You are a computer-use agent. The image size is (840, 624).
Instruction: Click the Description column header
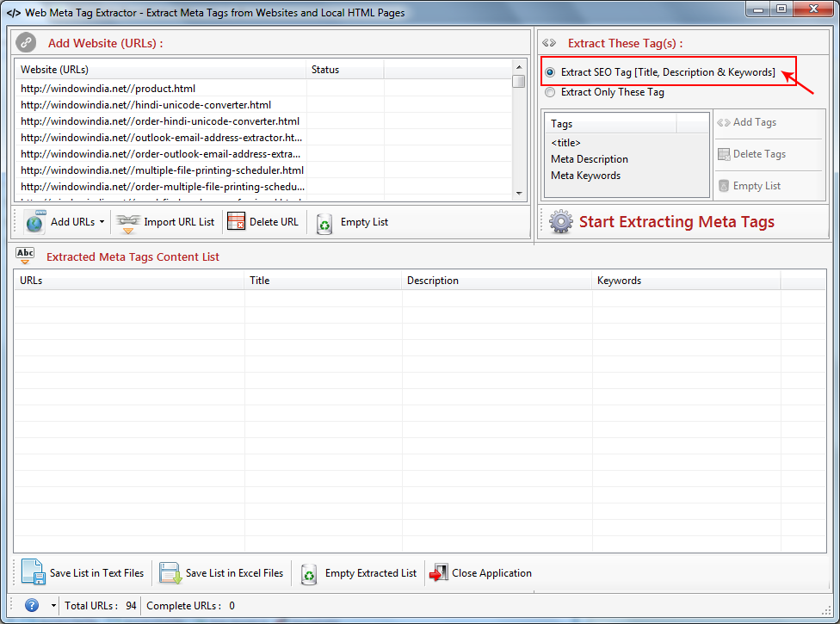pyautogui.click(x=497, y=281)
